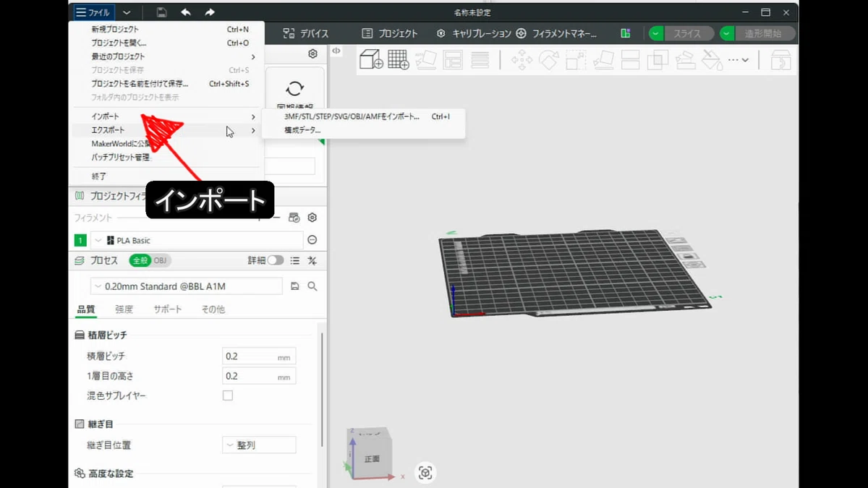Screen dimensions: 868x488
Task: Switch process scope to 全般
Action: coord(140,261)
